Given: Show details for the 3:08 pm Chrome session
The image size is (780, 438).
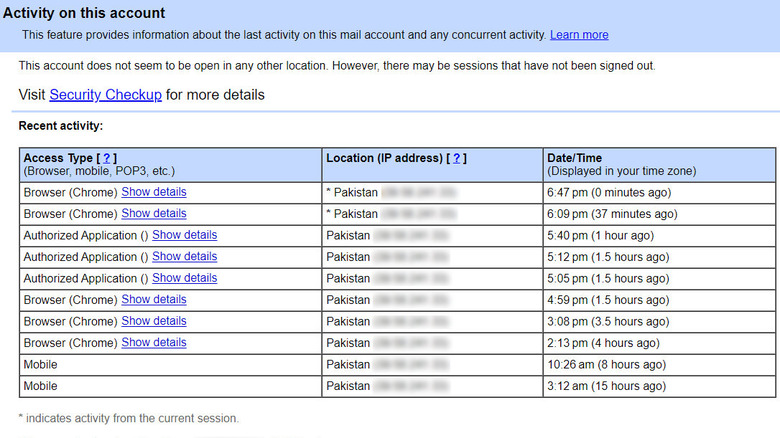Looking at the screenshot, I should (x=154, y=321).
